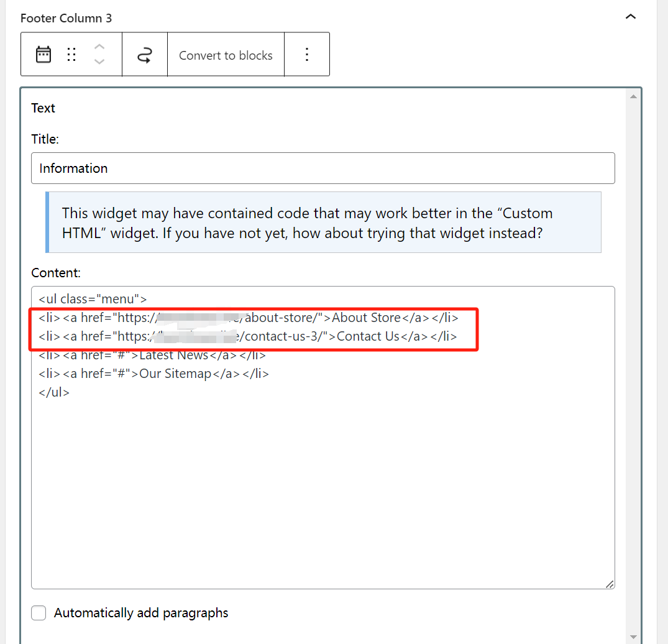Viewport: 668px width, 644px height.
Task: Click the move to widget area icon
Action: click(x=144, y=55)
